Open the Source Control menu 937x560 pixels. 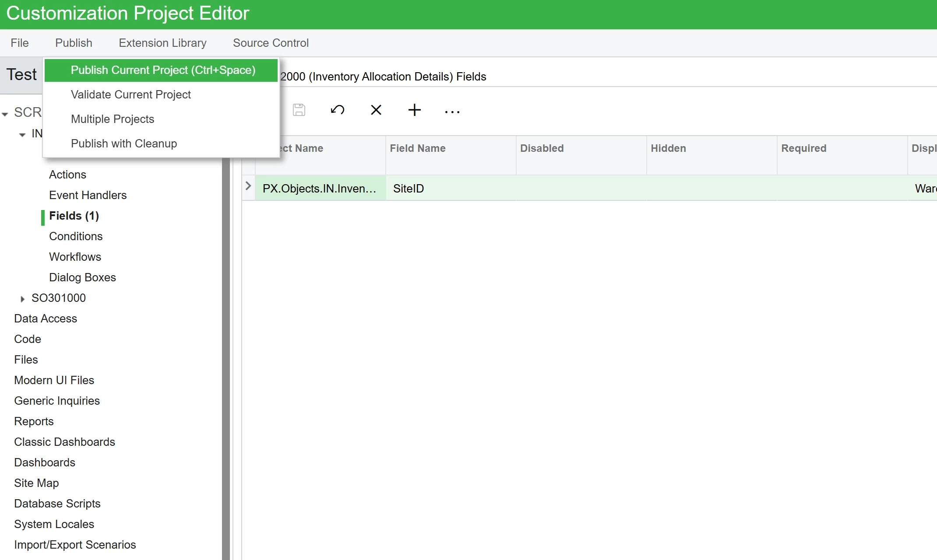coord(271,43)
